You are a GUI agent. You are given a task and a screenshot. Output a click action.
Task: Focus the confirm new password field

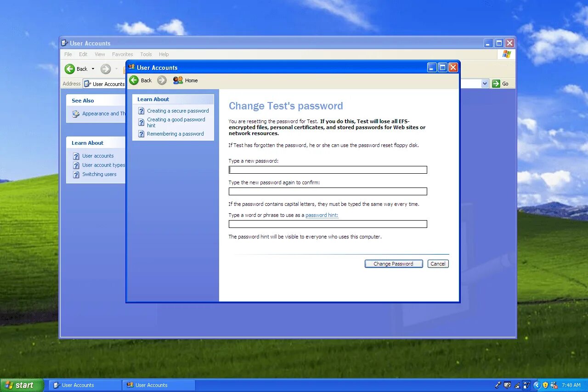tap(328, 191)
